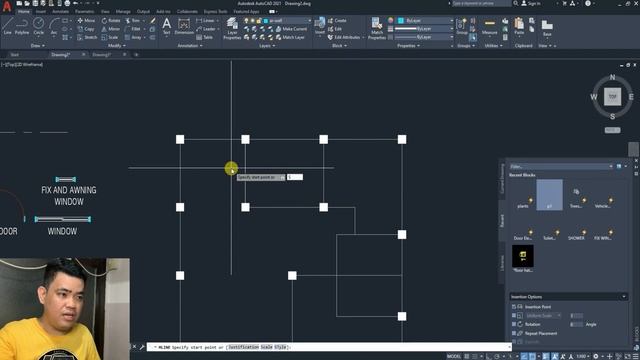Activate the Scale command
The width and height of the screenshot is (640, 360).
click(x=110, y=37)
